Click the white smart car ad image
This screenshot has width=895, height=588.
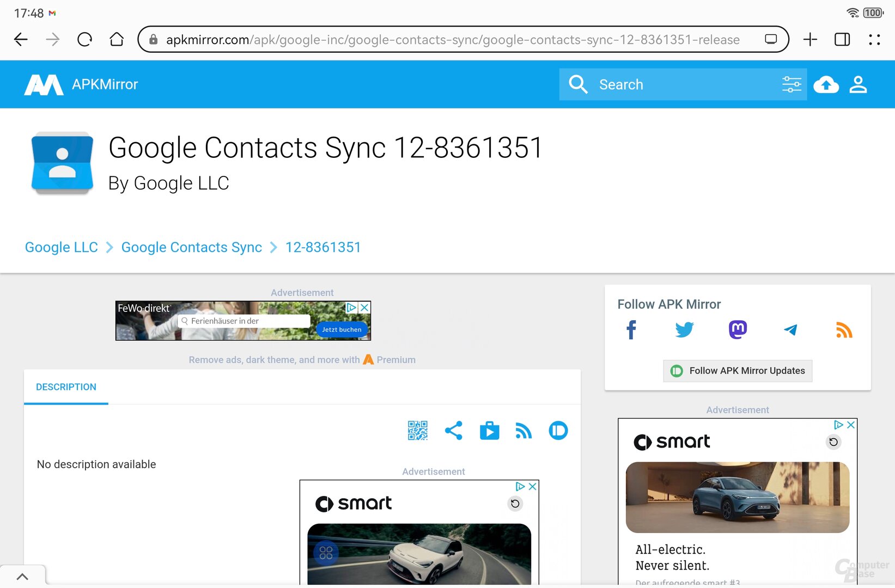(x=419, y=554)
